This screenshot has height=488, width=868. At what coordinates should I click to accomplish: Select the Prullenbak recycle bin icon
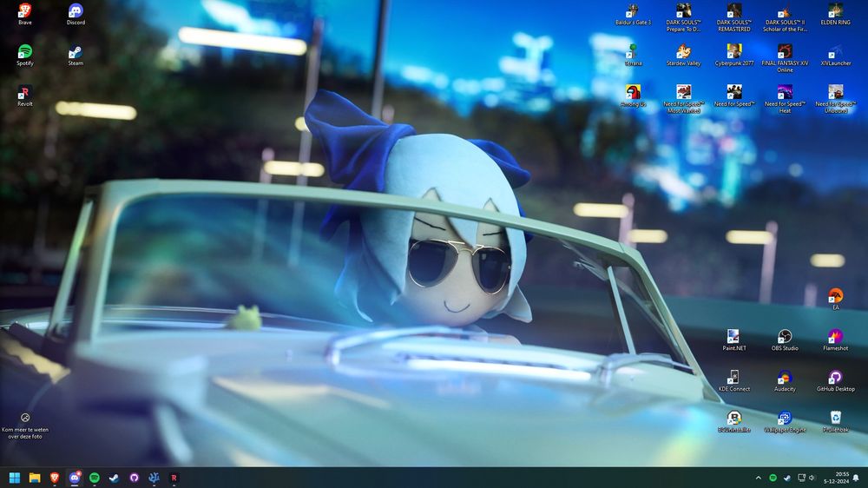[x=835, y=421]
